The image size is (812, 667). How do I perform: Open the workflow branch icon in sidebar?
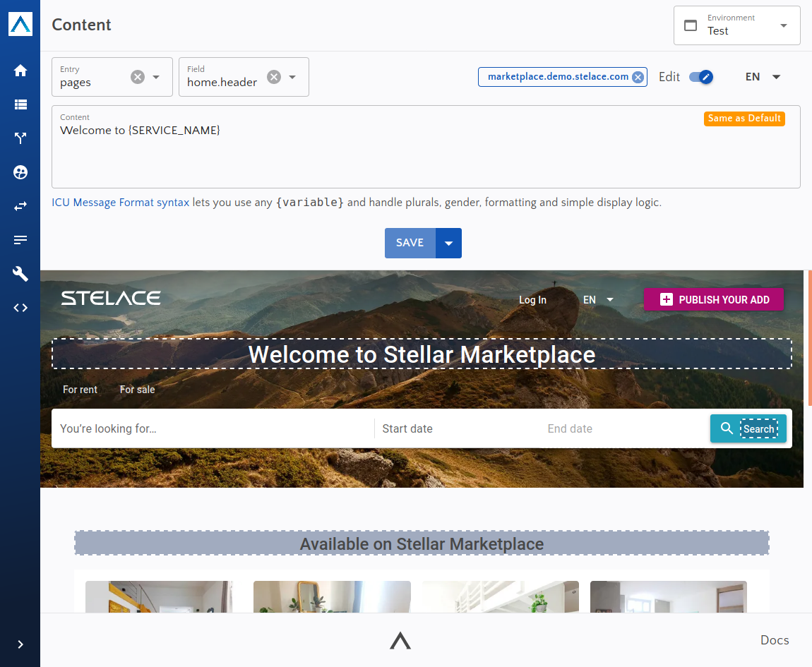[20, 138]
